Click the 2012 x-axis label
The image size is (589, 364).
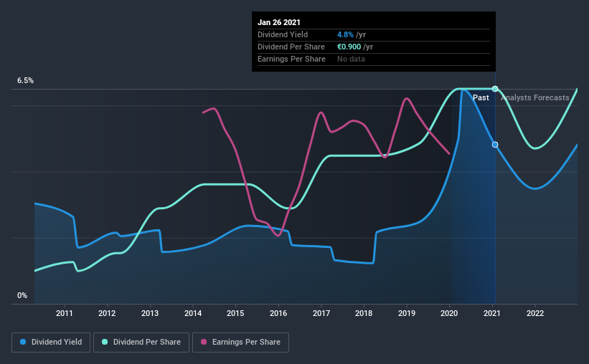(x=107, y=313)
